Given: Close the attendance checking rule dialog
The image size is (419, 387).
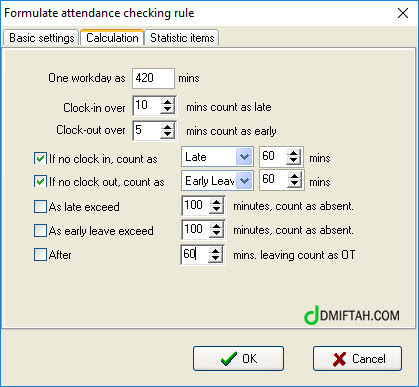Looking at the screenshot, I should pyautogui.click(x=403, y=13).
